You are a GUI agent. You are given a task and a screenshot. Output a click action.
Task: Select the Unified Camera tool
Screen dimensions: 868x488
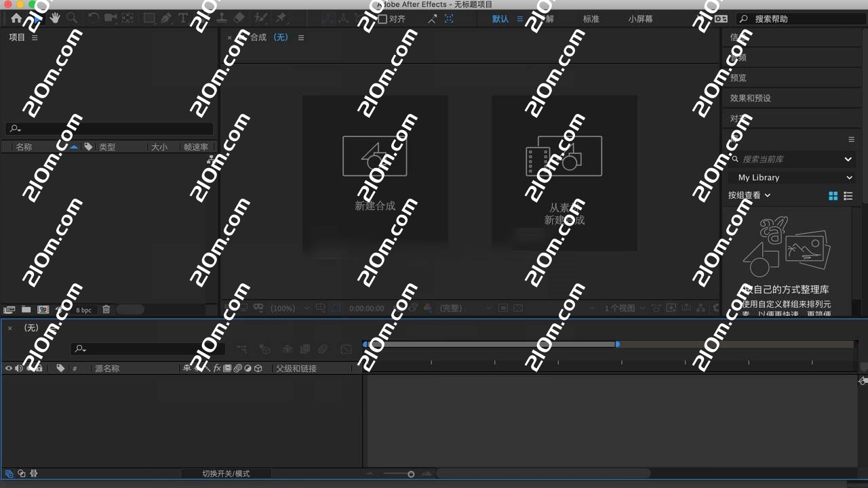click(111, 18)
